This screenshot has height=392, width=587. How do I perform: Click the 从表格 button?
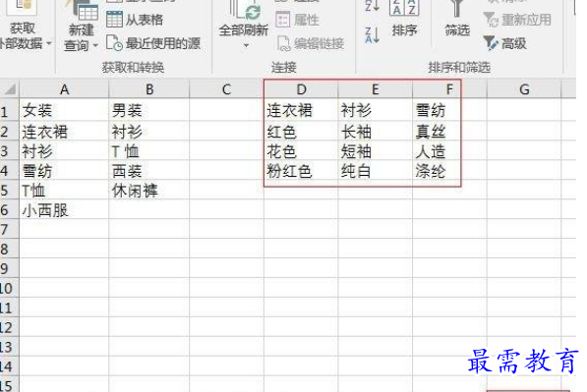(135, 19)
